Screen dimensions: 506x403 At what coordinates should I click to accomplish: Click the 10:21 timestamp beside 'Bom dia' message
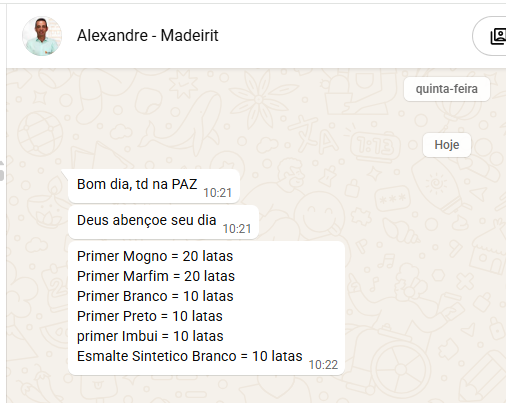point(218,193)
